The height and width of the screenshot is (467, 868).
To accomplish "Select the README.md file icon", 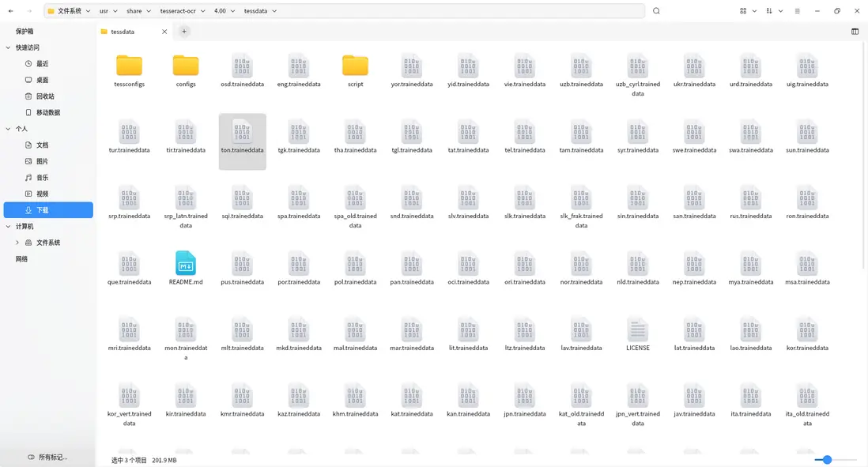I will [186, 263].
